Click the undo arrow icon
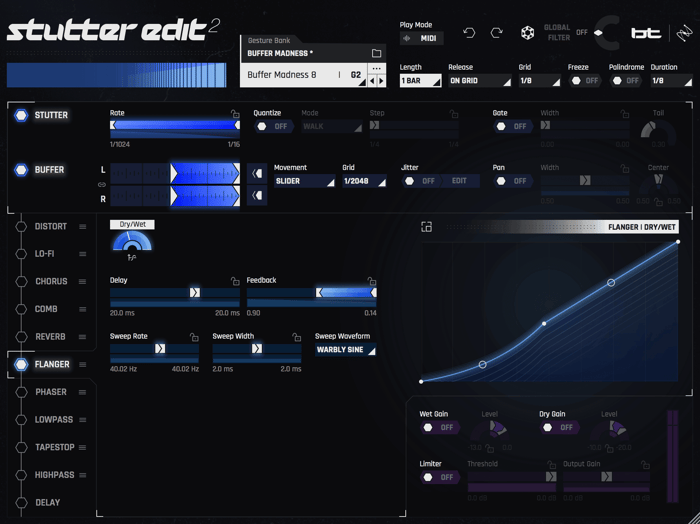The image size is (700, 524). click(469, 33)
